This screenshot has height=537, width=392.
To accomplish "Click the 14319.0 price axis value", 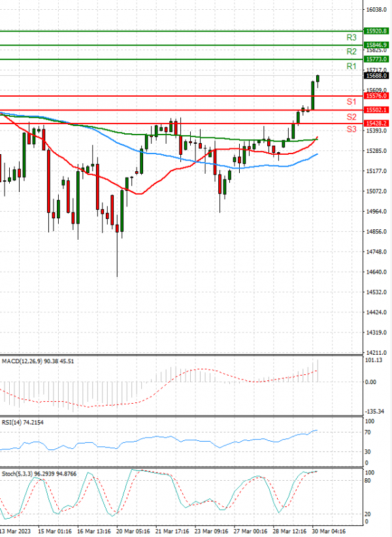I will point(376,333).
